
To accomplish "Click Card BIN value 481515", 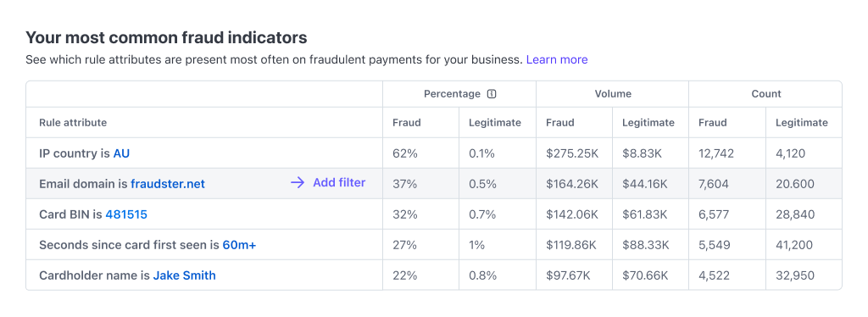I will coord(126,214).
